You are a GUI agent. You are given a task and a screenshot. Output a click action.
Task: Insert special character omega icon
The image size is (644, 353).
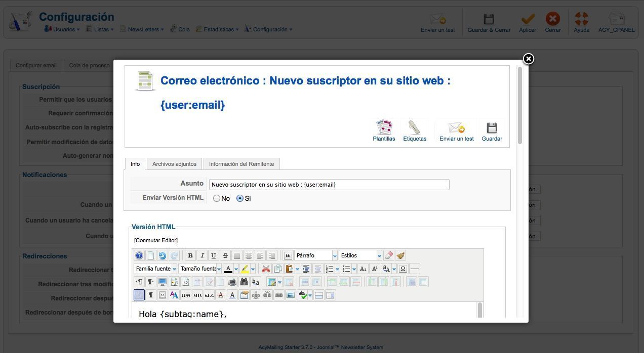click(403, 269)
